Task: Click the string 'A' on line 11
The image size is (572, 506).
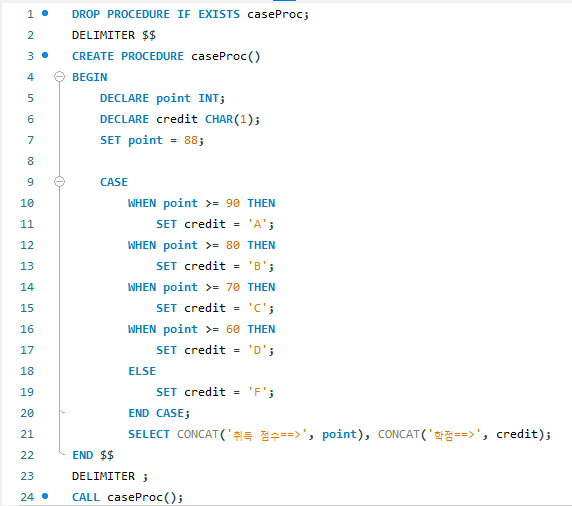Action: (257, 224)
